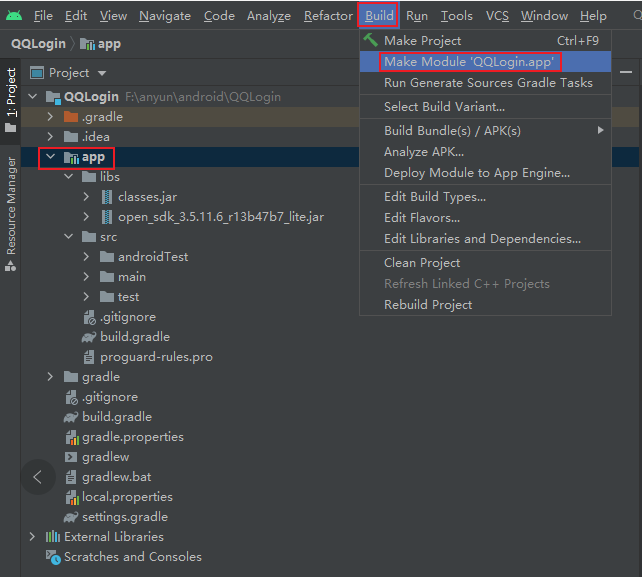Image resolution: width=642 pixels, height=577 pixels.
Task: Collapse the src folder node
Action: 68,237
